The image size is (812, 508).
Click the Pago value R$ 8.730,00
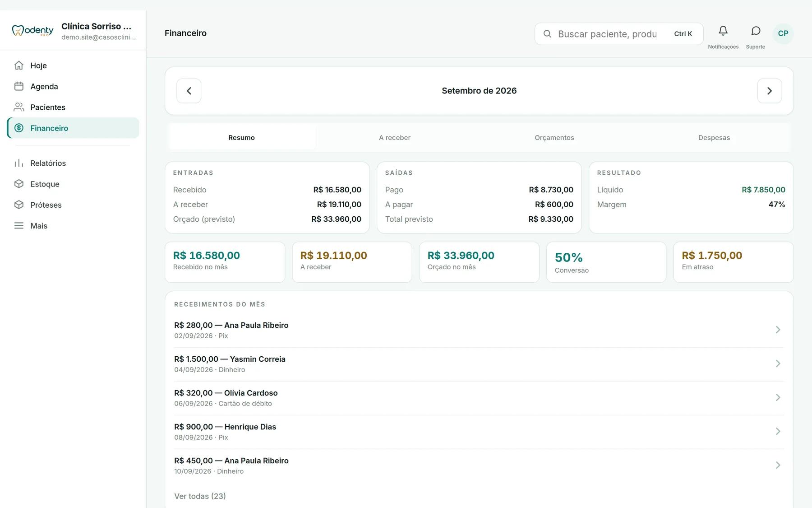tap(551, 190)
